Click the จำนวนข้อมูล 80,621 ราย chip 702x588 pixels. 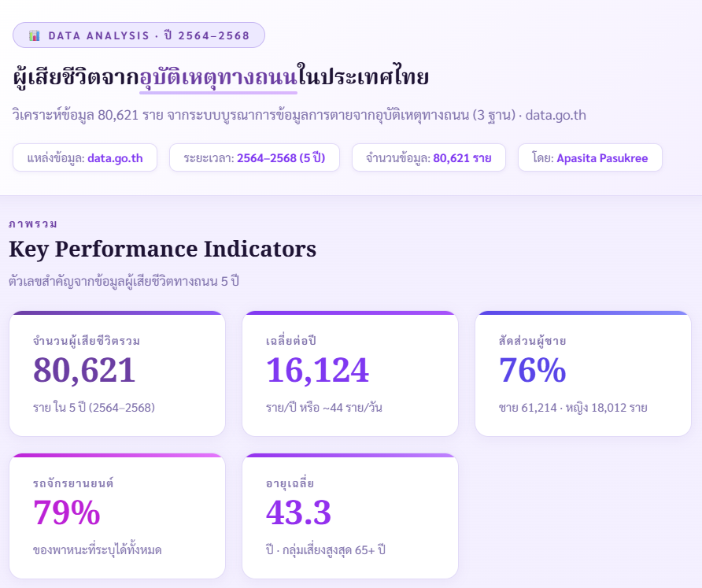point(428,157)
